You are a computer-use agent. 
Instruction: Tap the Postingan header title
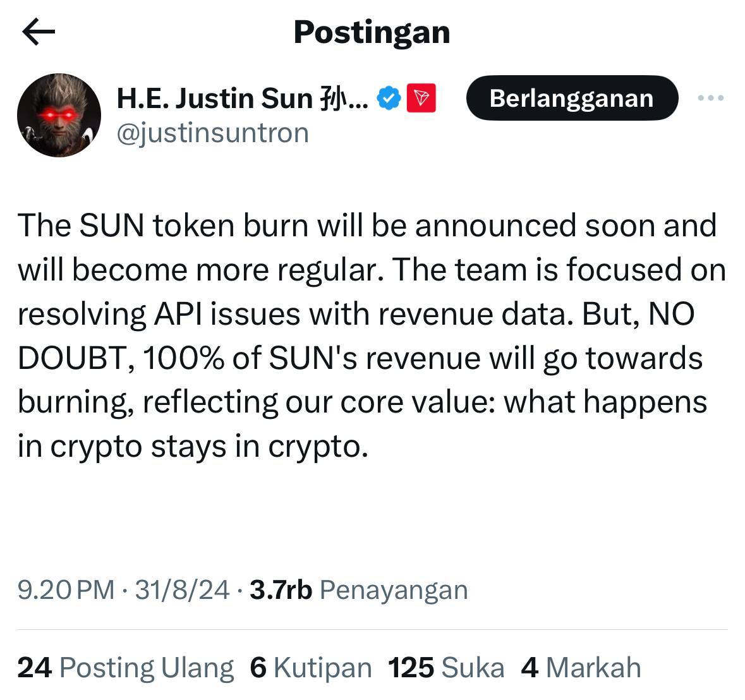click(x=372, y=32)
